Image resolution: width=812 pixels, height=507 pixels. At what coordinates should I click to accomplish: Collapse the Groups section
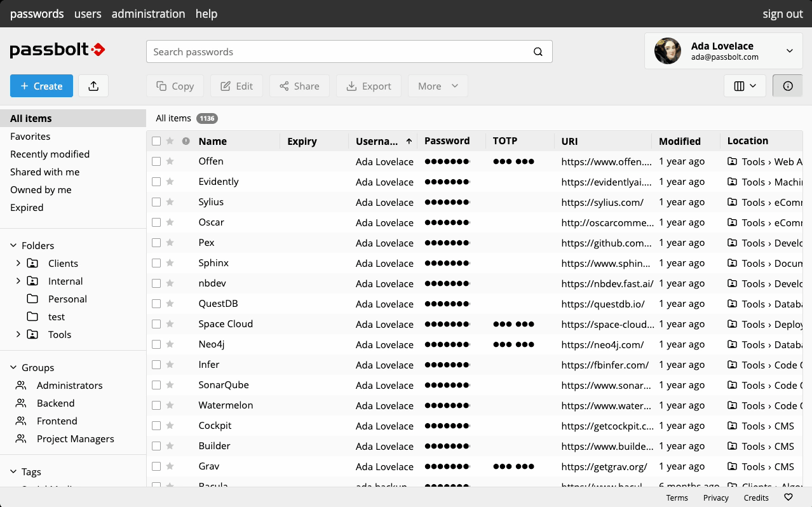[13, 367]
